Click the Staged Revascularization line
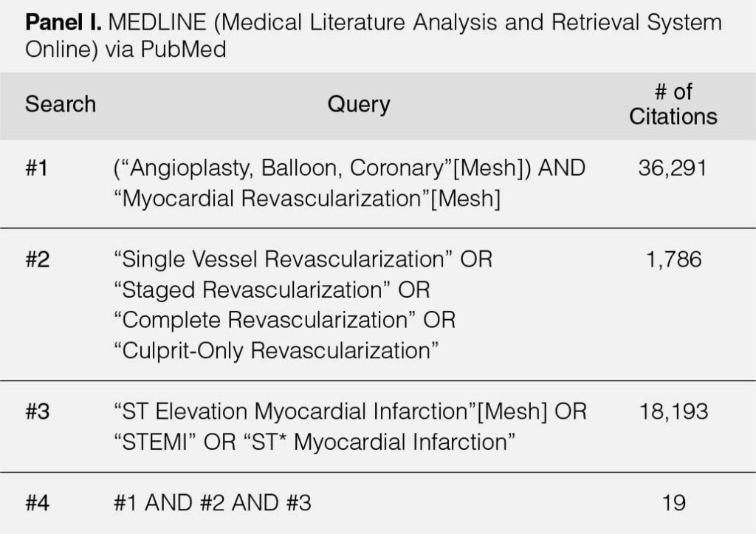This screenshot has width=756, height=534. [x=272, y=290]
